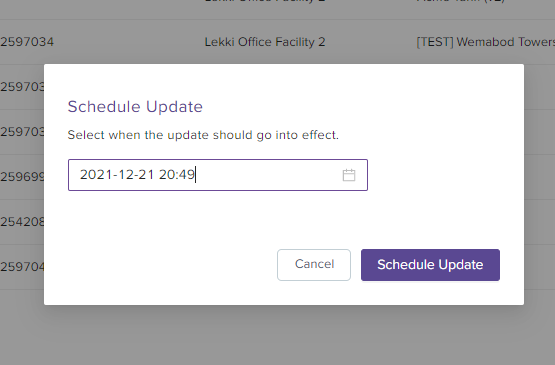Confirm with the purple Schedule Update button
The image size is (555, 365).
point(430,265)
